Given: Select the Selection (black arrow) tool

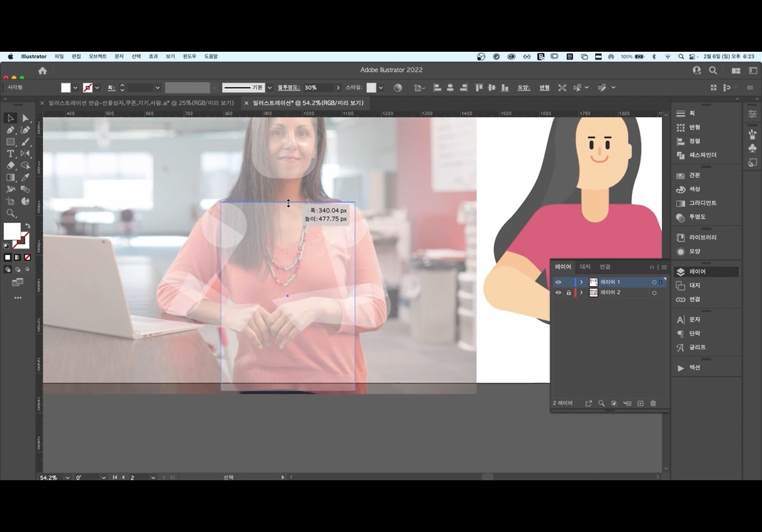Looking at the screenshot, I should 11,118.
